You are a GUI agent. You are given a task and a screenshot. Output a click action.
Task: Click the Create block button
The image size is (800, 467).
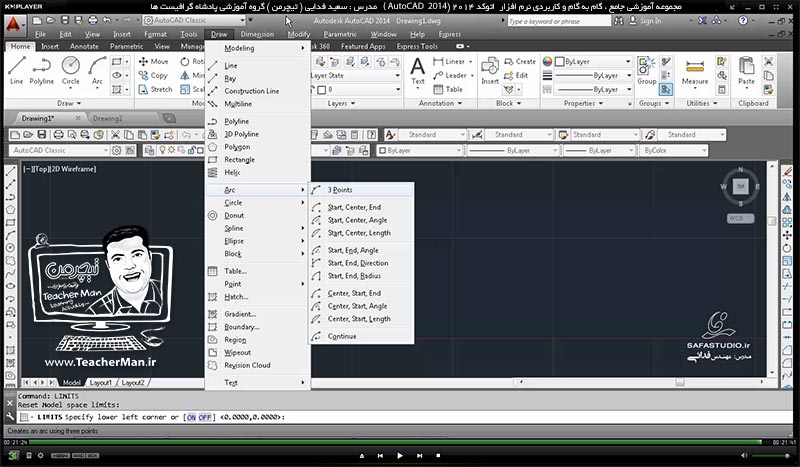[520, 61]
